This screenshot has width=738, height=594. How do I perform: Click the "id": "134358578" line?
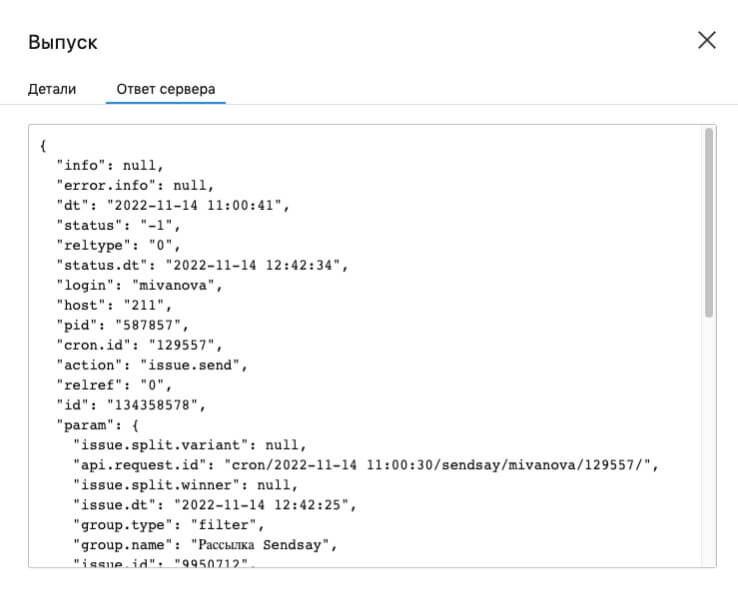click(131, 405)
